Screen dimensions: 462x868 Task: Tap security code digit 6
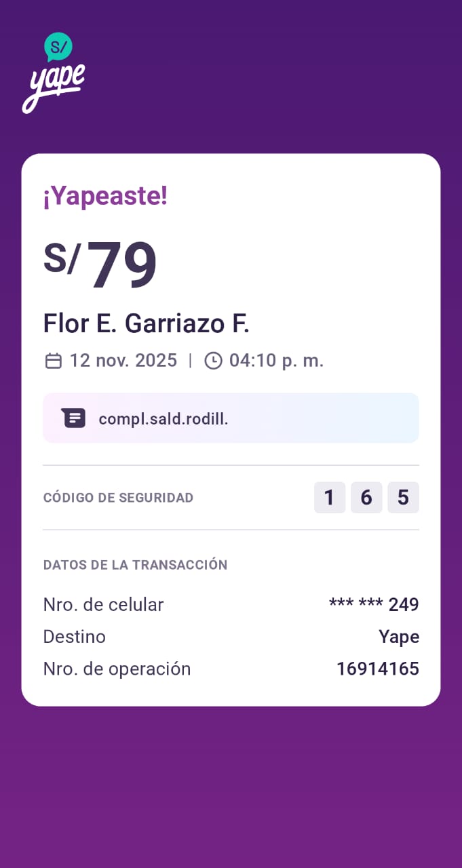pyautogui.click(x=366, y=498)
